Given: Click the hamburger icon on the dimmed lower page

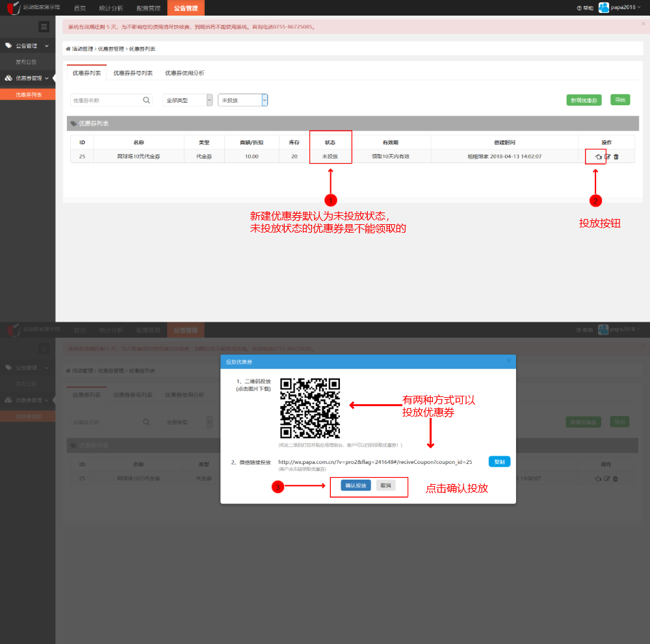Looking at the screenshot, I should point(44,349).
